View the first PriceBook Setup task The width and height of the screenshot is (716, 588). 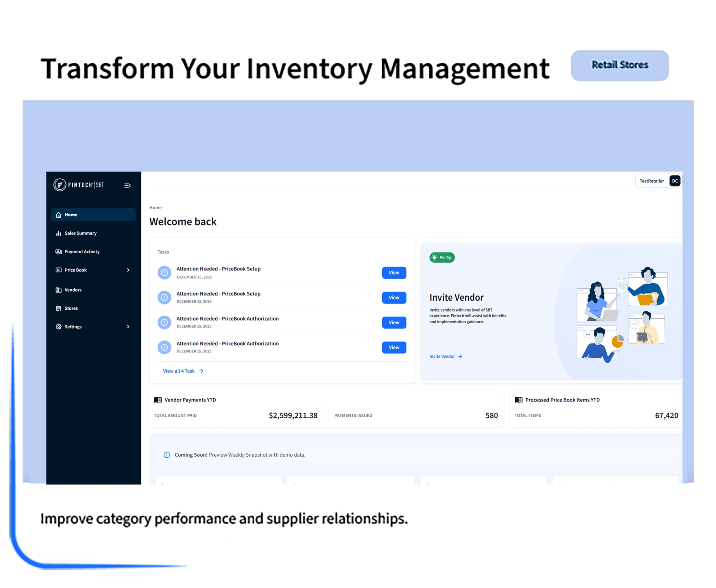(394, 273)
